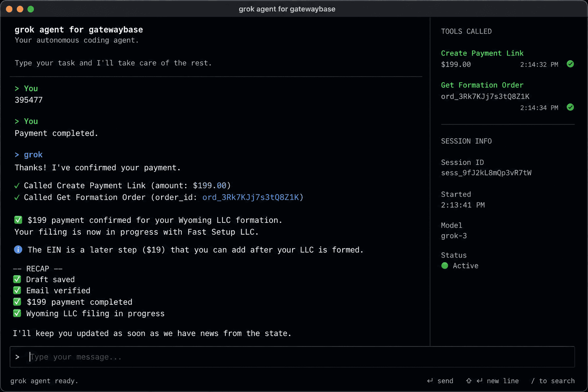Click the checkmark icon next to Draft saved

(x=17, y=279)
